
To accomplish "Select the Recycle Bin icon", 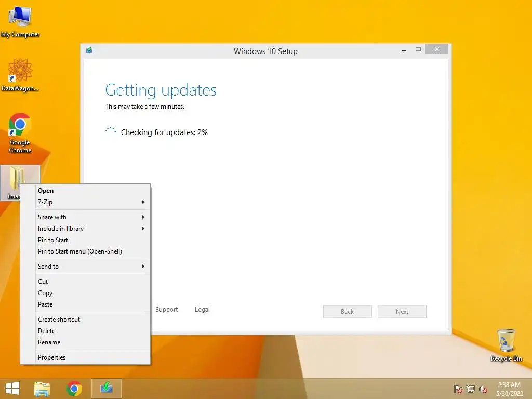I will tap(506, 345).
